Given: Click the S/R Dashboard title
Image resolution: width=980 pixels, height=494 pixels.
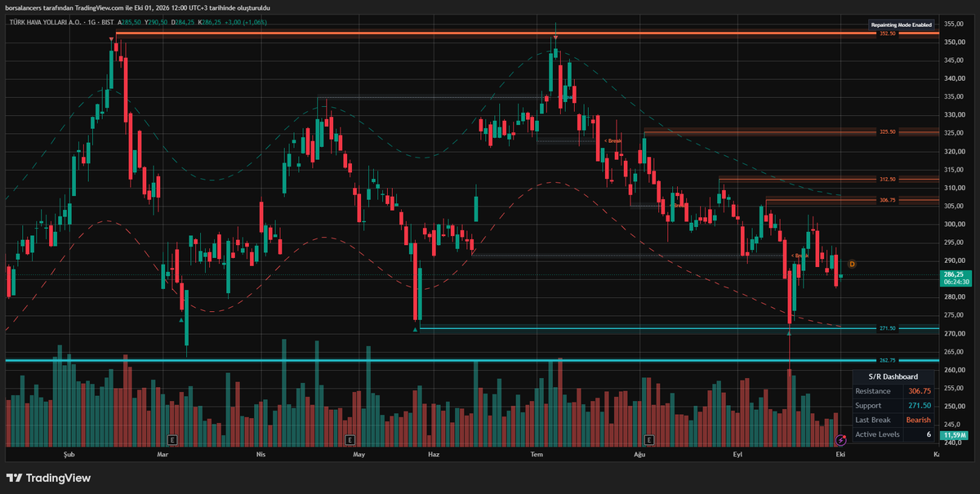Looking at the screenshot, I should [x=893, y=376].
